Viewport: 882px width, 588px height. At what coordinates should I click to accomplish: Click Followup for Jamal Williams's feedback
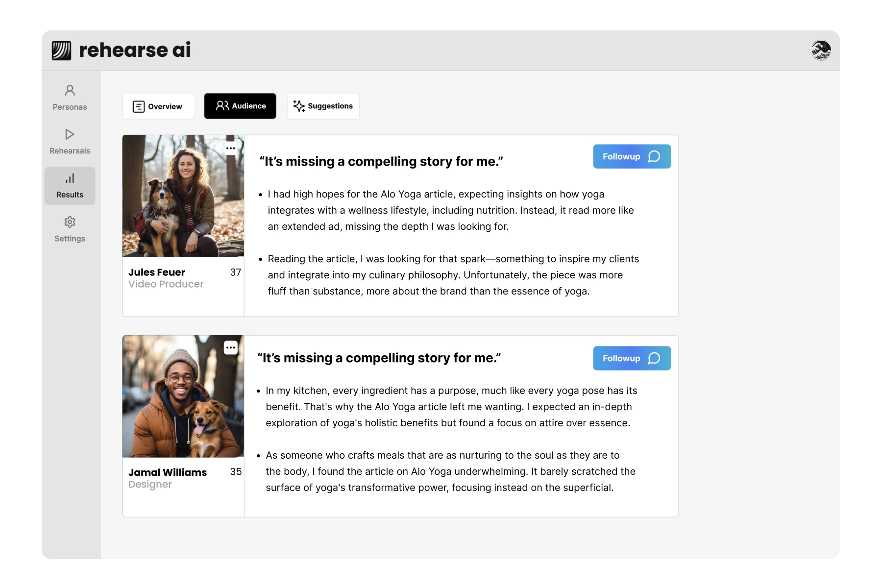coord(631,358)
